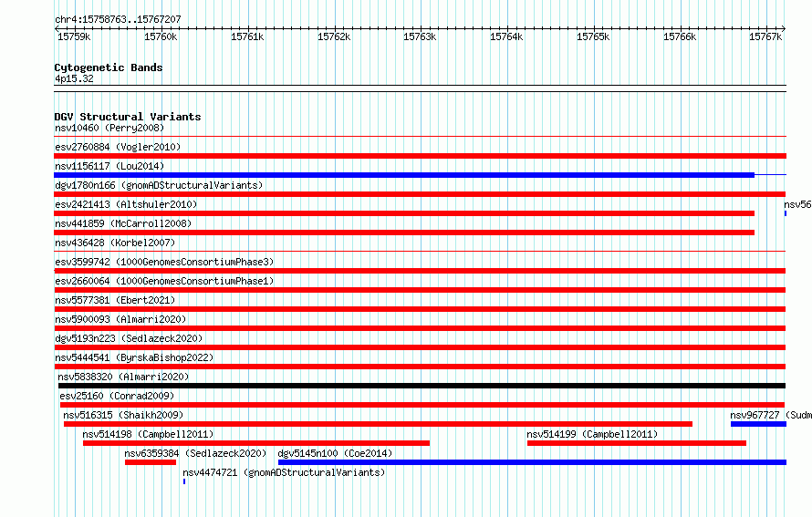Click the 15761k ruler mark
This screenshot has height=517, width=812.
click(247, 36)
